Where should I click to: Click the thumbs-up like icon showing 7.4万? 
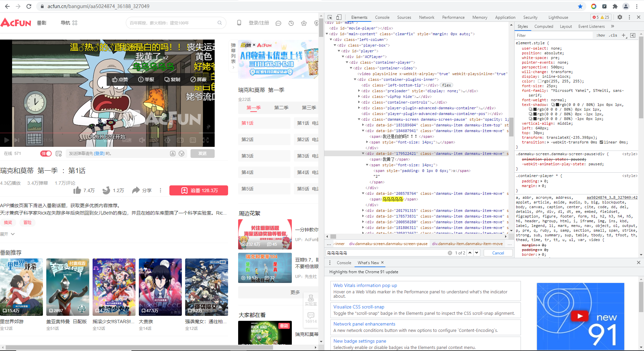point(77,190)
